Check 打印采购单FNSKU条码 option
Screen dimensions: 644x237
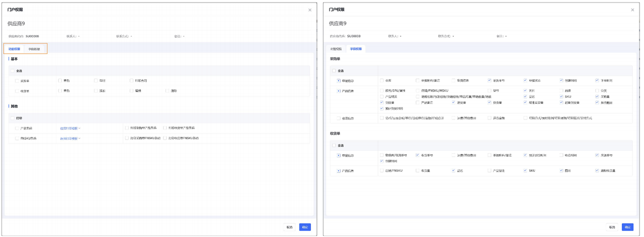coord(127,138)
